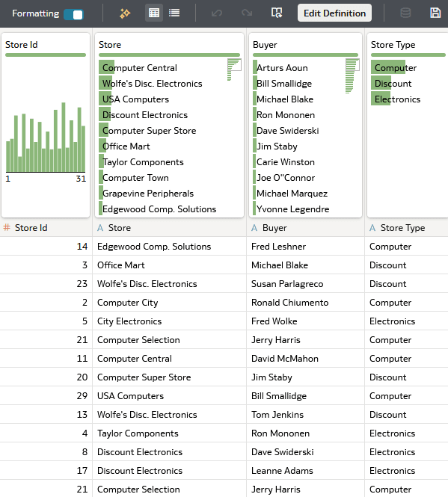Click the Fred Wolke buyer cell
The image size is (448, 497).
(306, 321)
